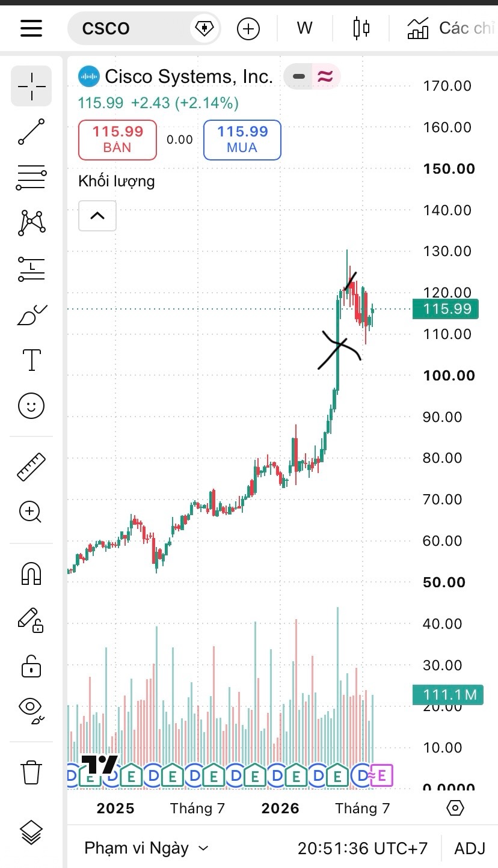Click the +2.43 (+2.14%) price change text

pyautogui.click(x=185, y=103)
